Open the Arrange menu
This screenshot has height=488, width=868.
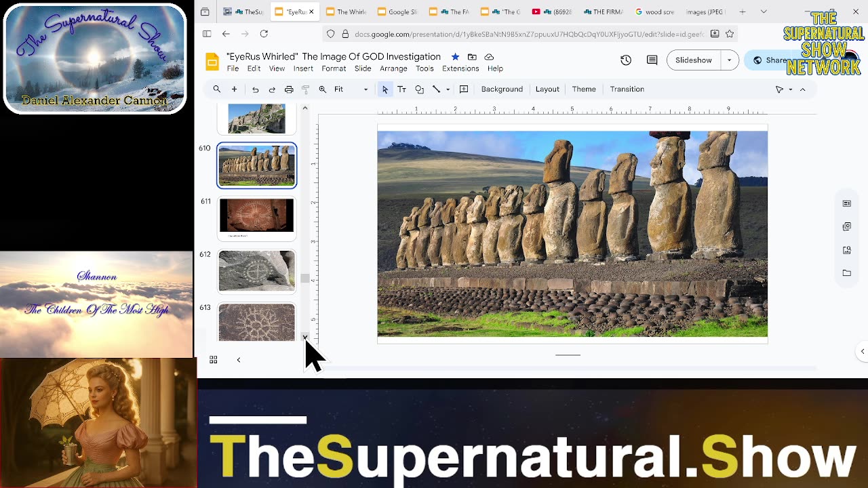[x=393, y=68]
